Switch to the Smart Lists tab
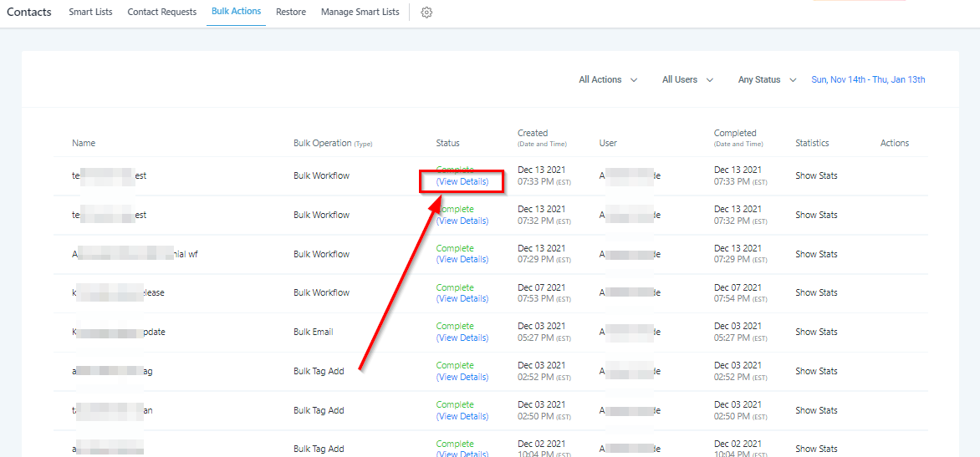Viewport: 980px width, 457px height. point(92,13)
